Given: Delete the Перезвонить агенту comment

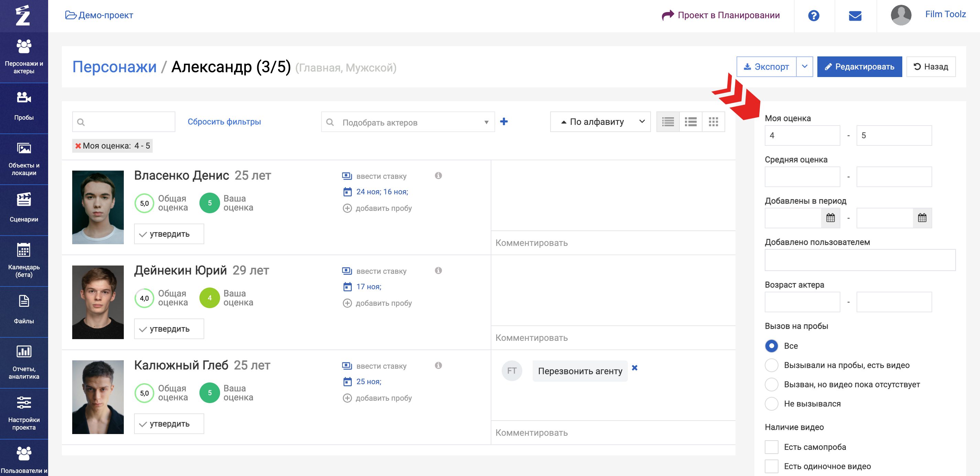Looking at the screenshot, I should coord(634,368).
